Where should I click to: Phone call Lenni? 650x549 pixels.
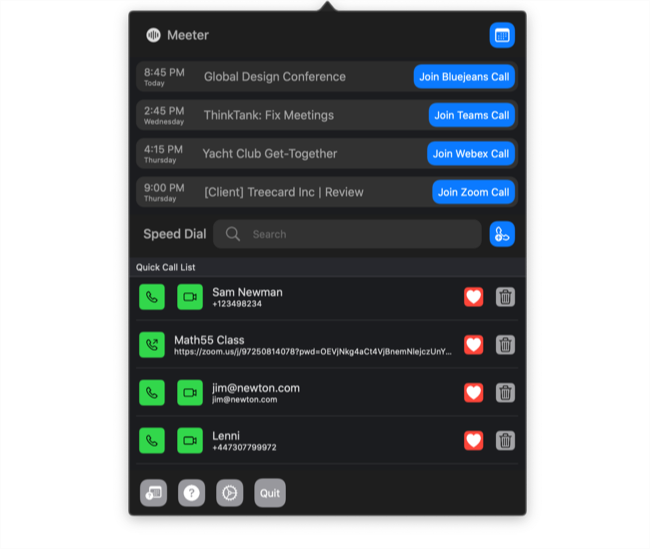(x=152, y=440)
